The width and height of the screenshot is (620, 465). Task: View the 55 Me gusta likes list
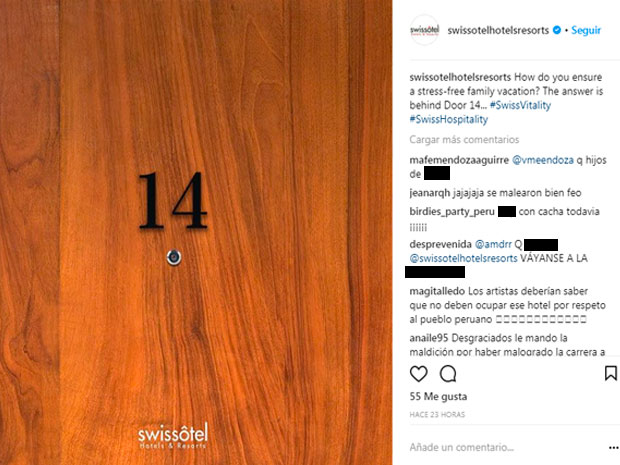[438, 397]
